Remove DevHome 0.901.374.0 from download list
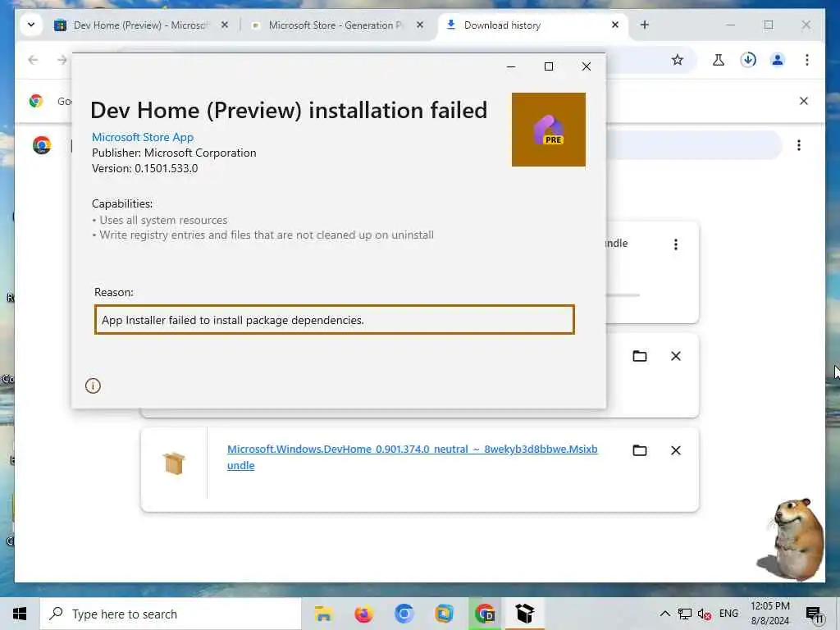The width and height of the screenshot is (840, 630). tap(676, 450)
